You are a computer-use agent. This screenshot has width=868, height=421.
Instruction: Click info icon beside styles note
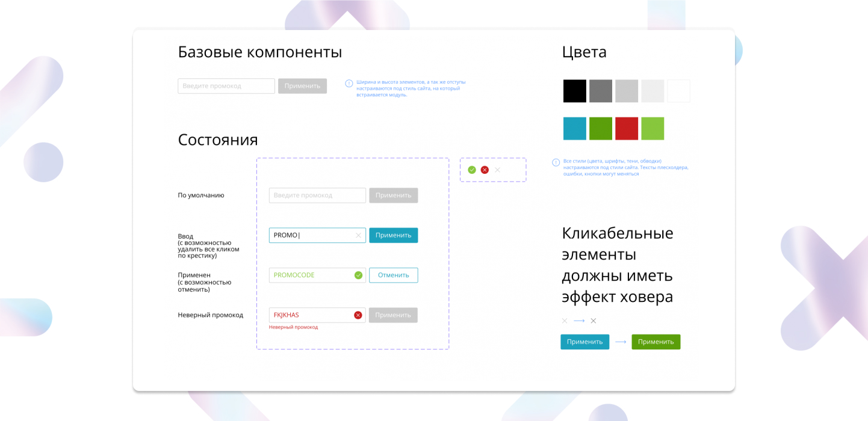point(556,162)
